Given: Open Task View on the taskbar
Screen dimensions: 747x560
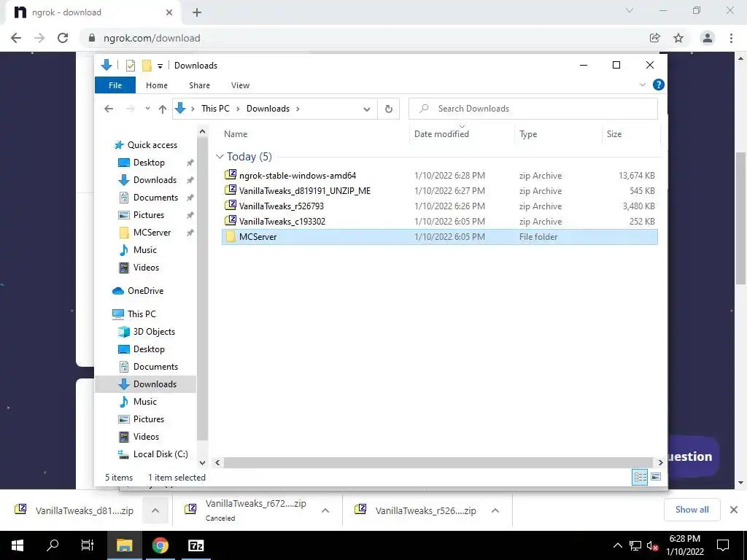Looking at the screenshot, I should click(x=88, y=545).
